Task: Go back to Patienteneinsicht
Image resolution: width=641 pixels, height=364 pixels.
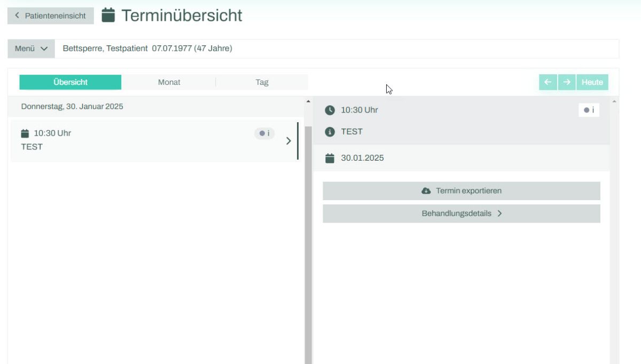Action: [51, 16]
